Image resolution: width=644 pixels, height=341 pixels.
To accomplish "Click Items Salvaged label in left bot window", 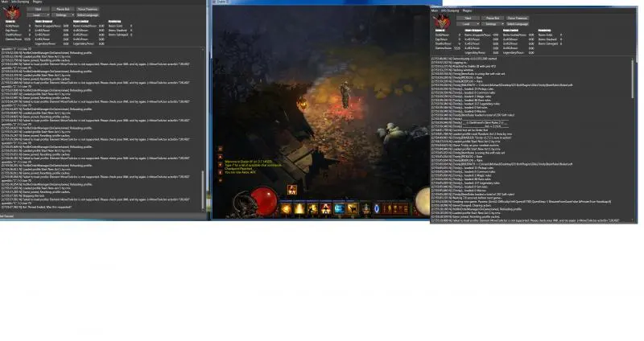I will pyautogui.click(x=118, y=35).
